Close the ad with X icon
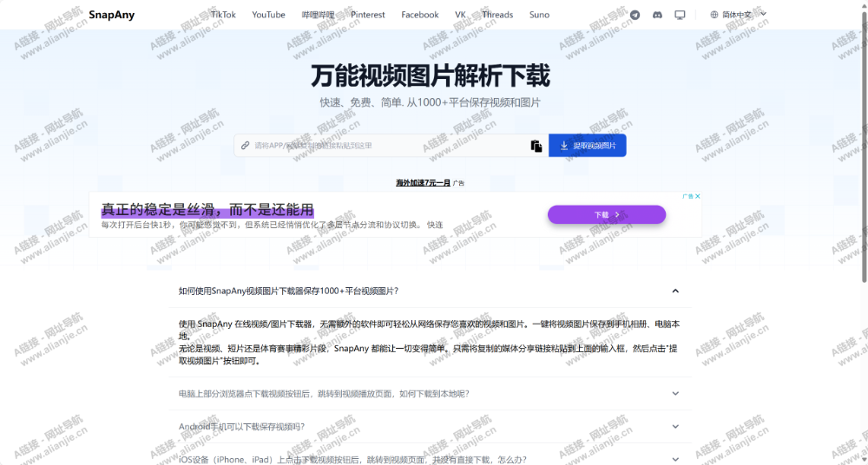This screenshot has height=465, width=868. coord(698,196)
